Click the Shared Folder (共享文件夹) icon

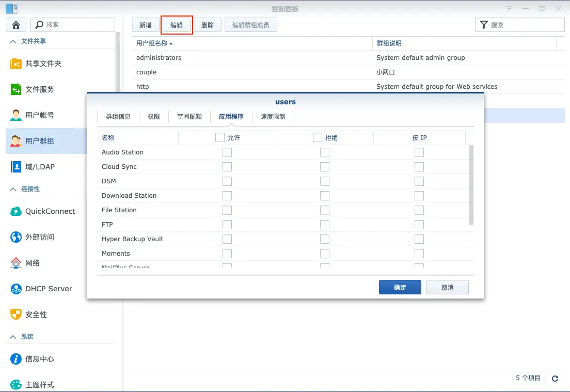(x=15, y=64)
